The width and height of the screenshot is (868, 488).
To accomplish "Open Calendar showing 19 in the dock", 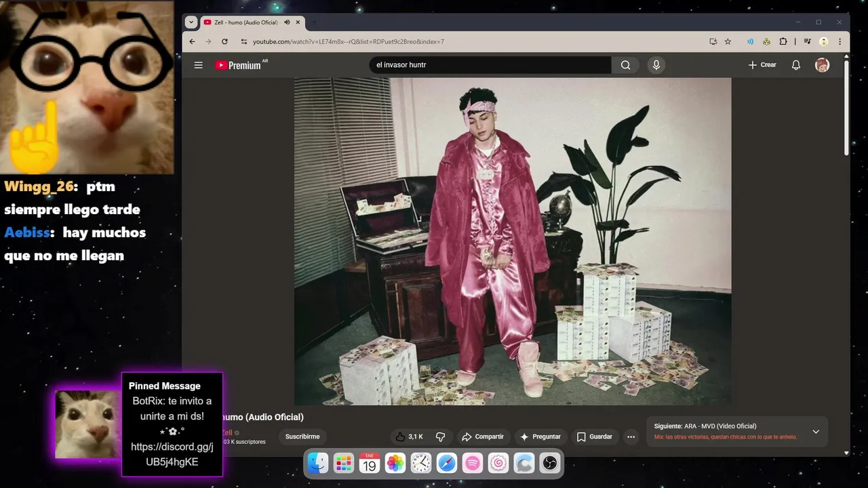I will [x=370, y=464].
